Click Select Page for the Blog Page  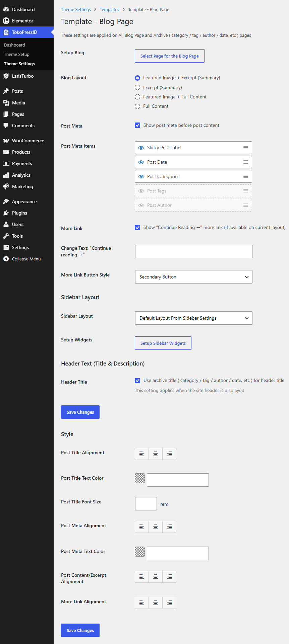[x=170, y=56]
